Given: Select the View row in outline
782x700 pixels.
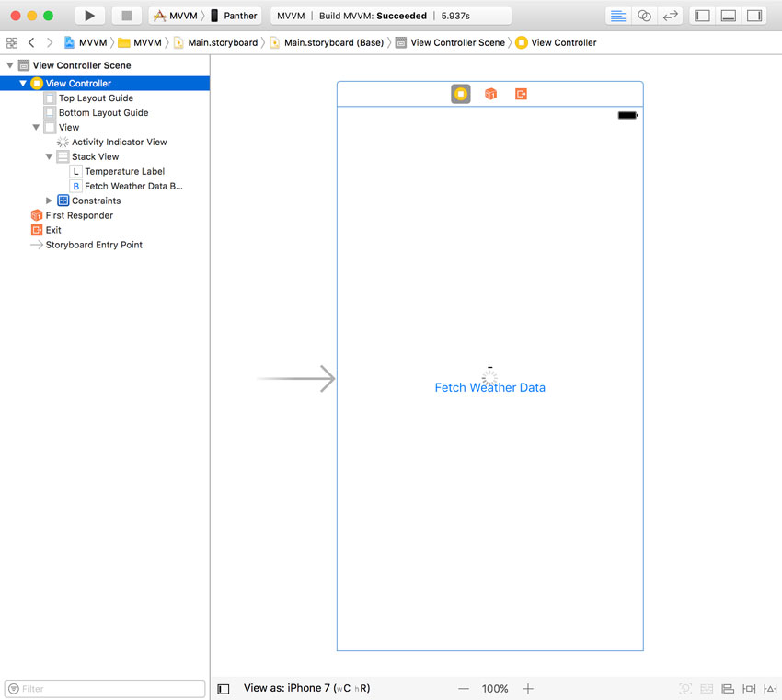Looking at the screenshot, I should coord(68,128).
